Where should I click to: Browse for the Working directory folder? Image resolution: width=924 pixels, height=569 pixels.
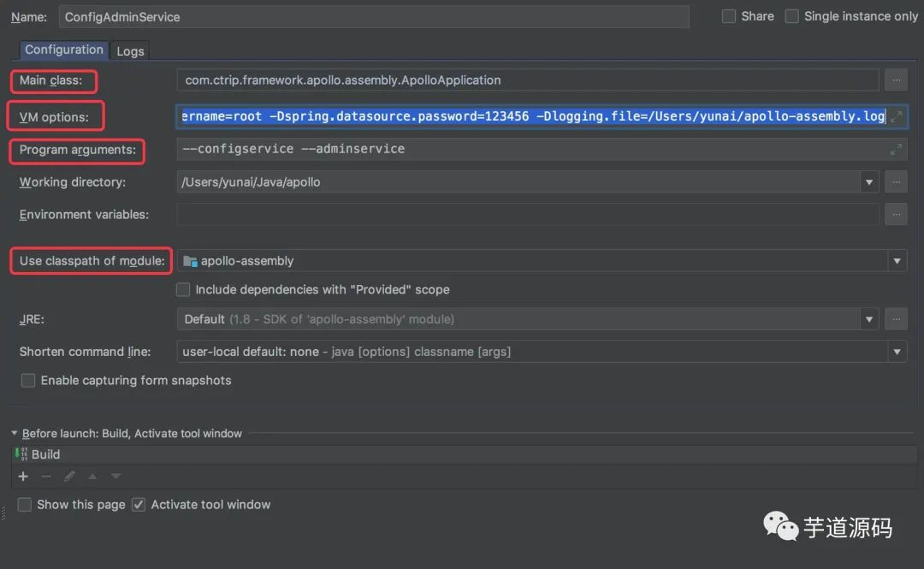(896, 182)
